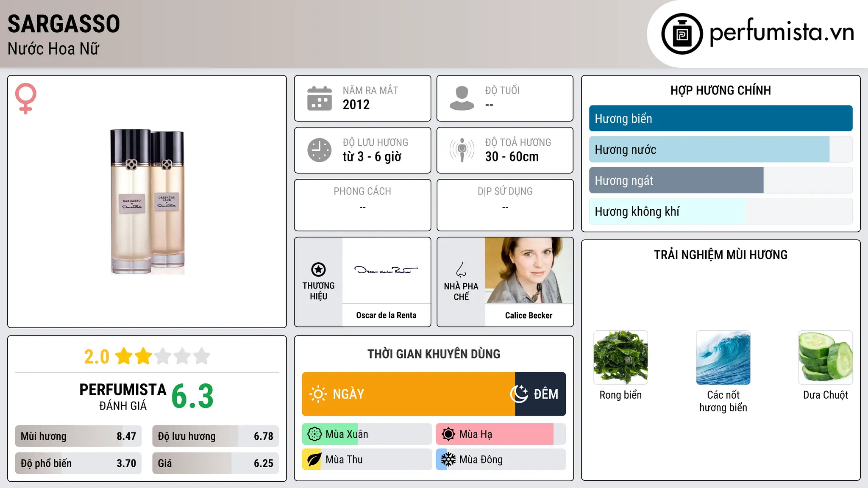Click the PHONG CÁCH label
Viewport: 868px width, 488px height.
coord(362,191)
